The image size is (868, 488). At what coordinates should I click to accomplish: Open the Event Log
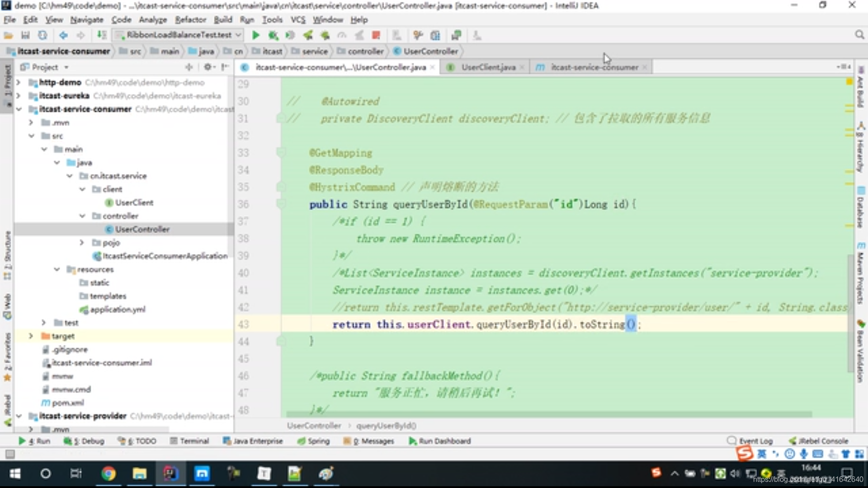[750, 441]
